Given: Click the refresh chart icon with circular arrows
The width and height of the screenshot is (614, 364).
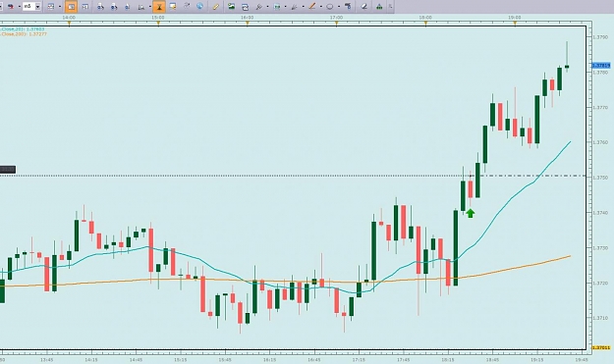Looking at the screenshot, I should coord(246,7).
